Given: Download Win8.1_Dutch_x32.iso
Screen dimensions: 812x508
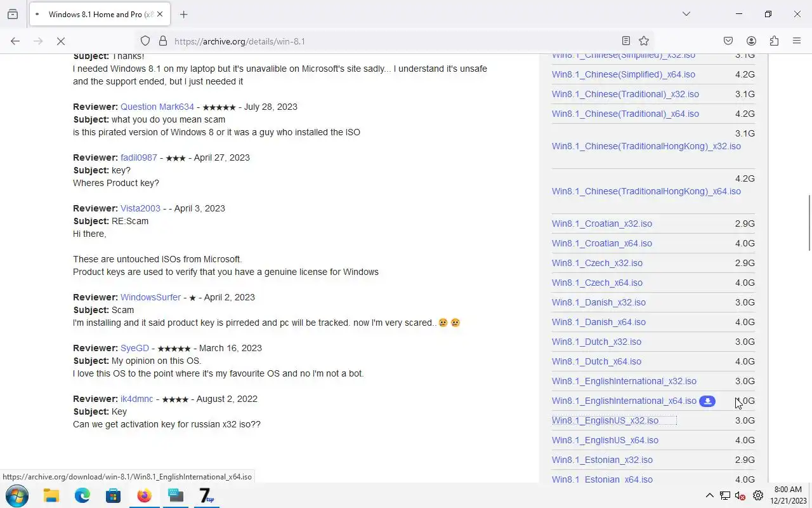Looking at the screenshot, I should coord(596,342).
